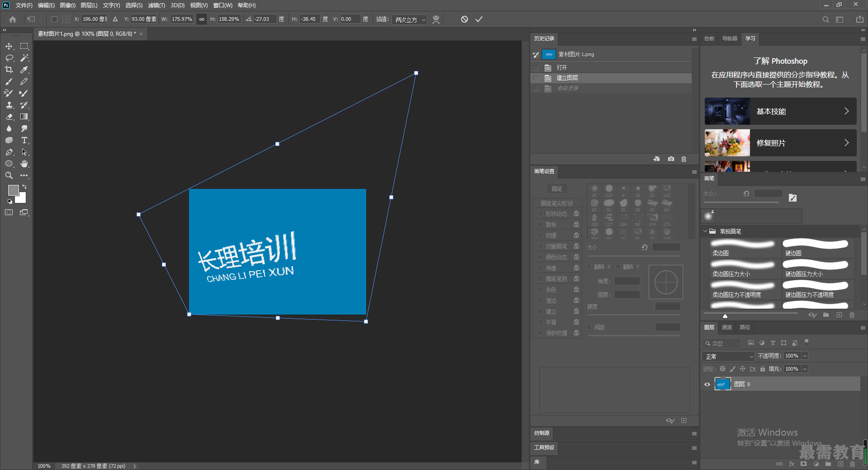
Task: Select the 硬边圆 brush preset
Action: pyautogui.click(x=818, y=248)
